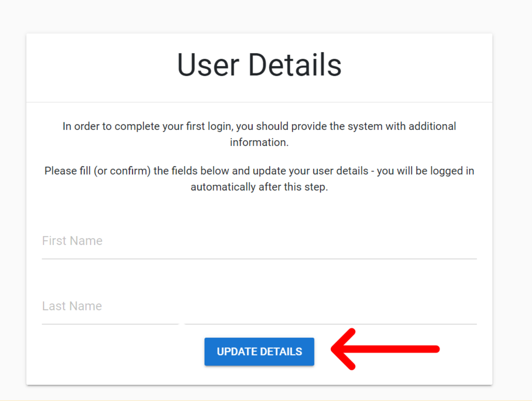Click the paragraph starting "Please fill (or confirm)"
Image resolution: width=532 pixels, height=401 pixels.
[259, 179]
